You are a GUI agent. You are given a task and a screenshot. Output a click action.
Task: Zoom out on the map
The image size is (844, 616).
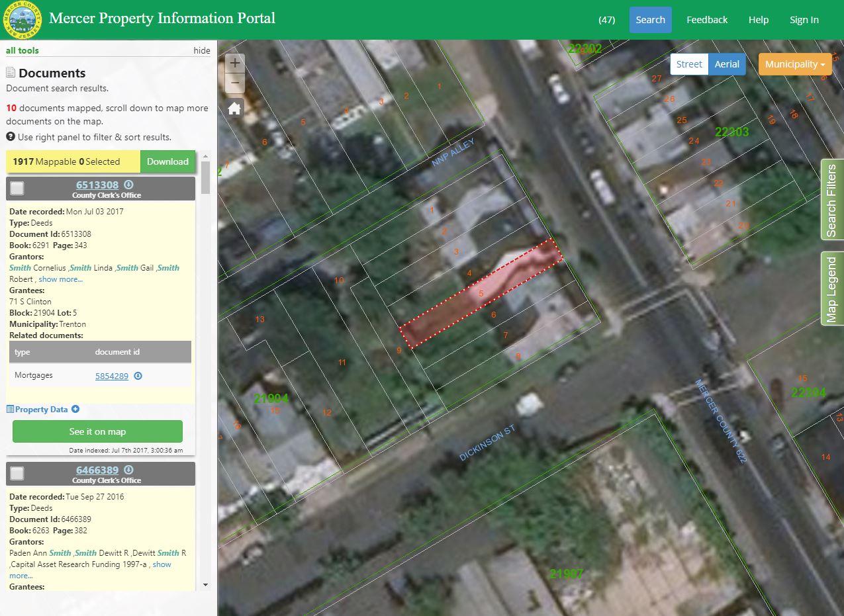(x=235, y=83)
